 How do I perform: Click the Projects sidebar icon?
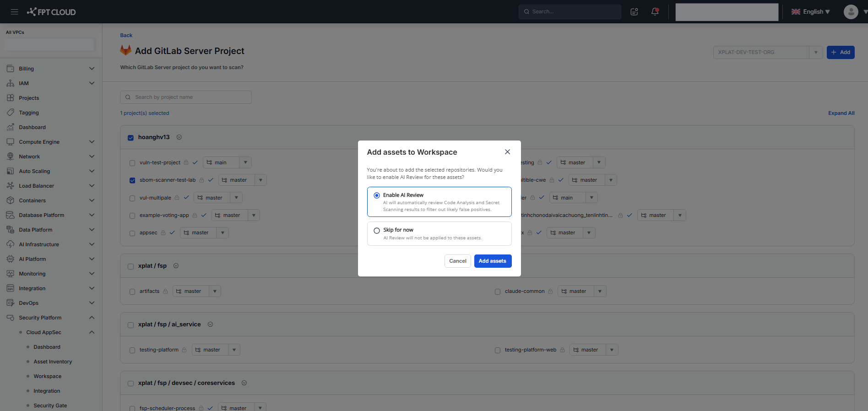[x=11, y=98]
